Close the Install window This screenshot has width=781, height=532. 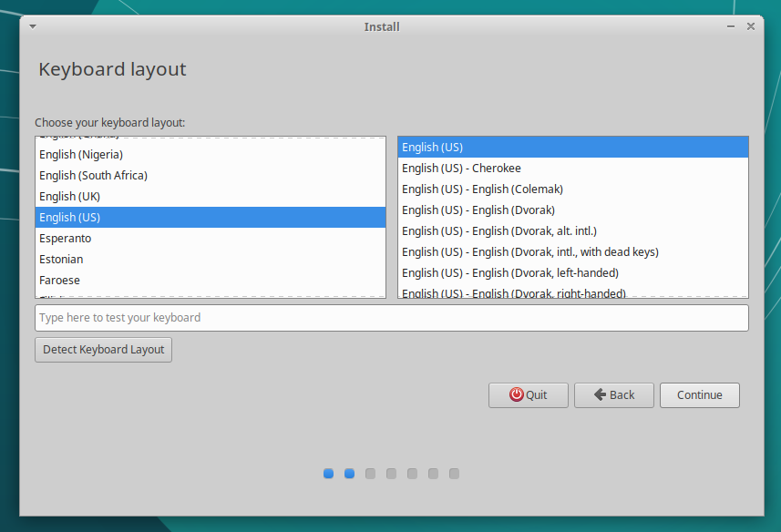[751, 26]
